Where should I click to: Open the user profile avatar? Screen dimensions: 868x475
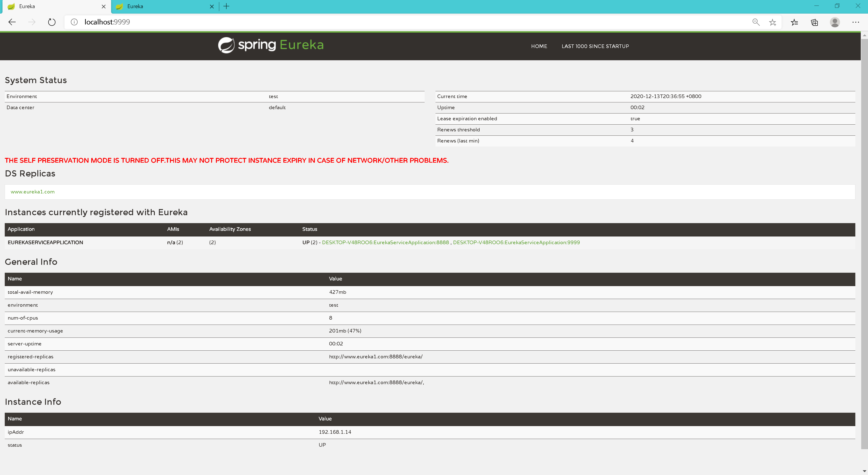click(x=835, y=22)
